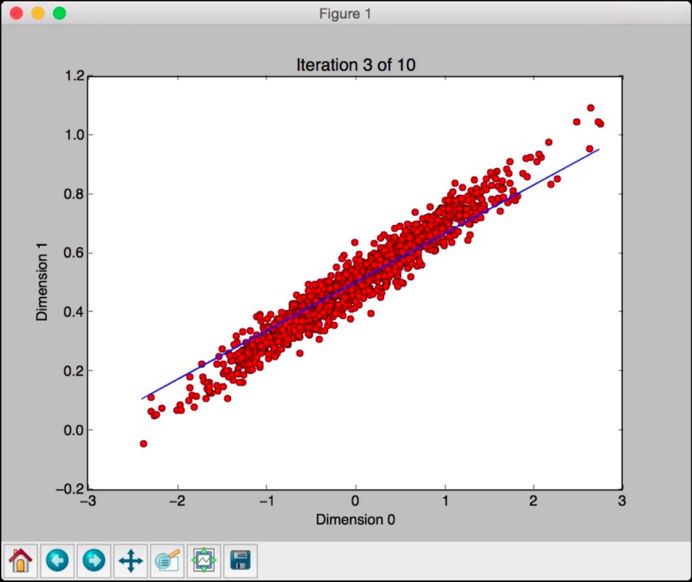Save the figure with the floppy disk icon
Screen dimensions: 692x582
(241, 560)
